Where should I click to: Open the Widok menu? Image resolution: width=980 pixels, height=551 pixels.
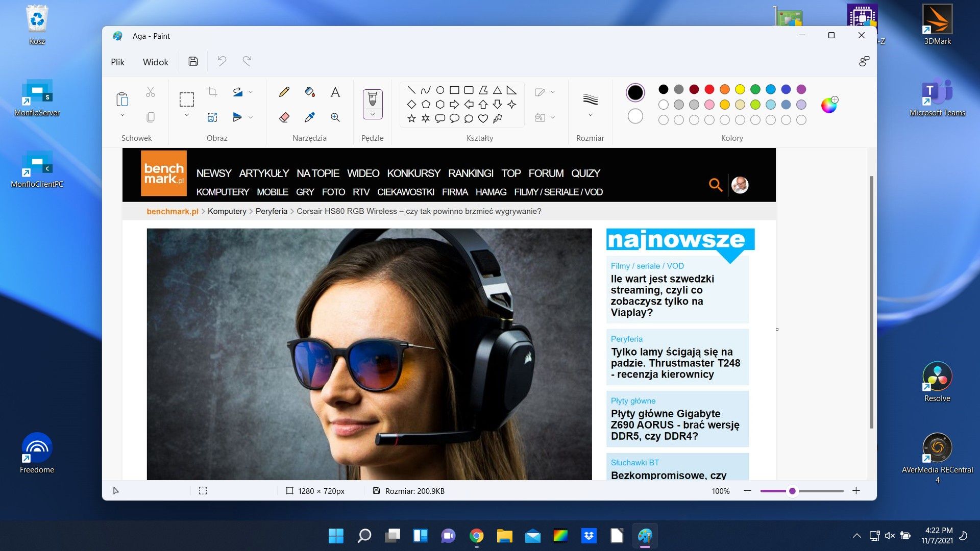click(x=155, y=62)
